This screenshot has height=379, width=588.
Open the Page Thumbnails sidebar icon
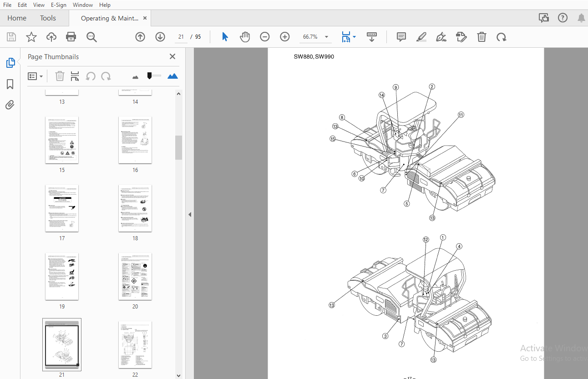(10, 63)
